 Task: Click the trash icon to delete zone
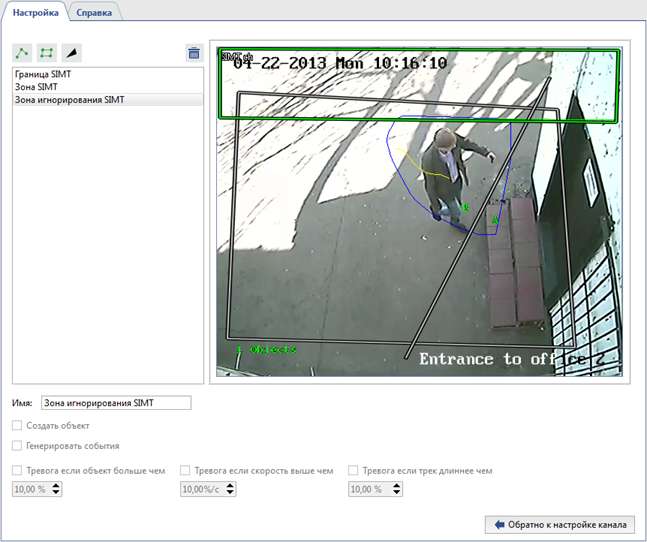(194, 53)
